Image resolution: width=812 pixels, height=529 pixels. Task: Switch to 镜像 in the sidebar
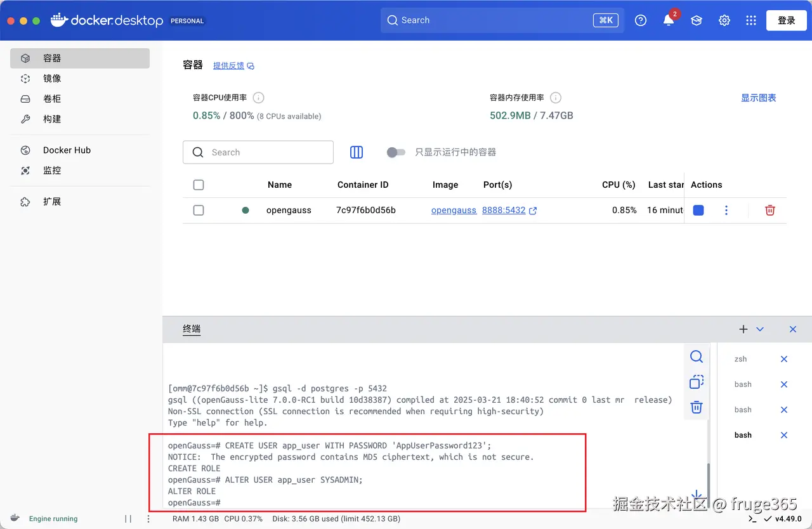[x=52, y=78]
